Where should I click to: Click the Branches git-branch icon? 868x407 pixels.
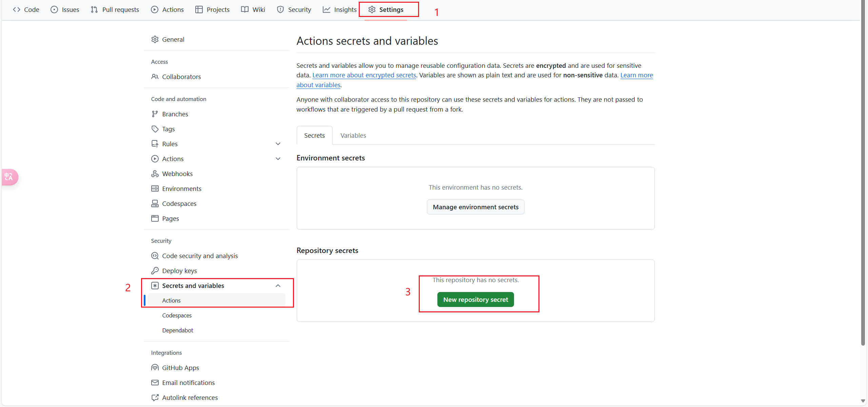point(155,114)
